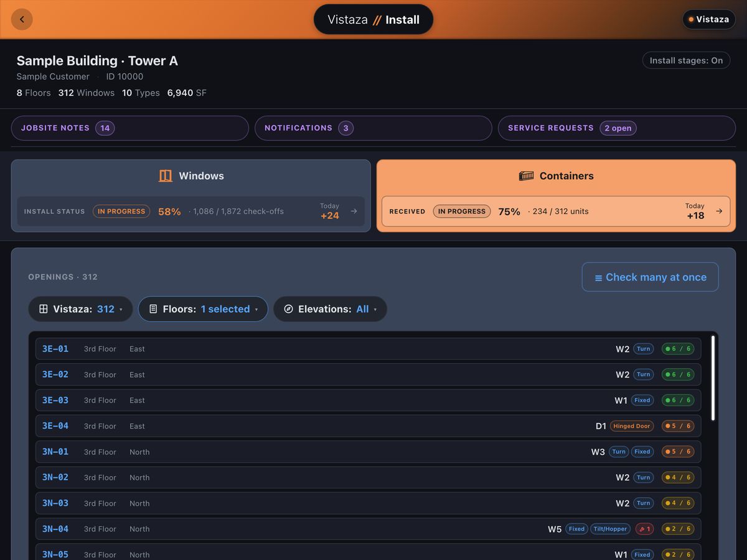Switch to the Windows tab
Image resolution: width=747 pixels, height=560 pixels.
191,196
